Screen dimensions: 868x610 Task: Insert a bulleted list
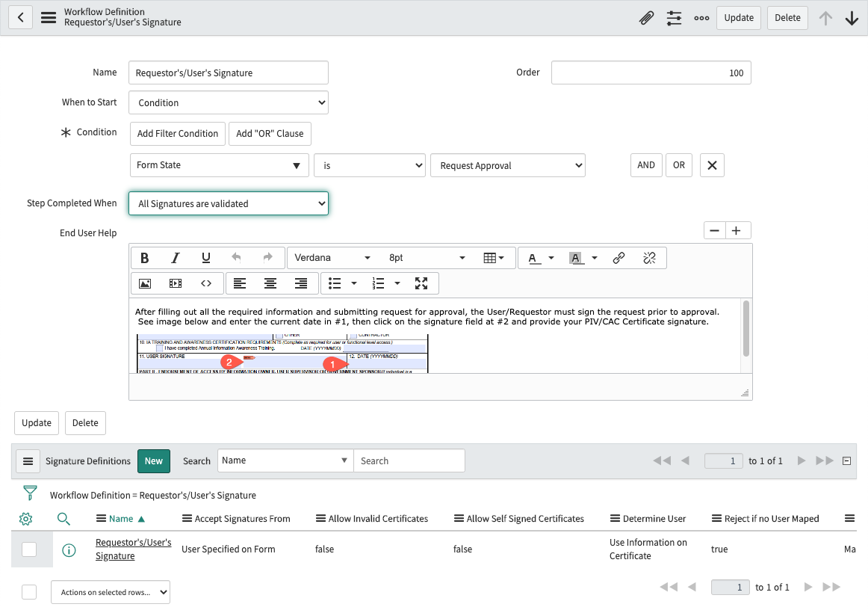[x=335, y=283]
